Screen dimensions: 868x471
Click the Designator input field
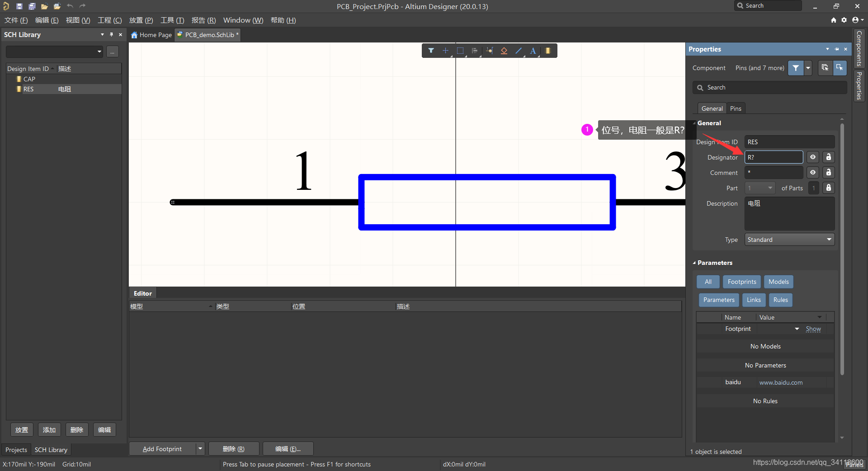tap(774, 157)
